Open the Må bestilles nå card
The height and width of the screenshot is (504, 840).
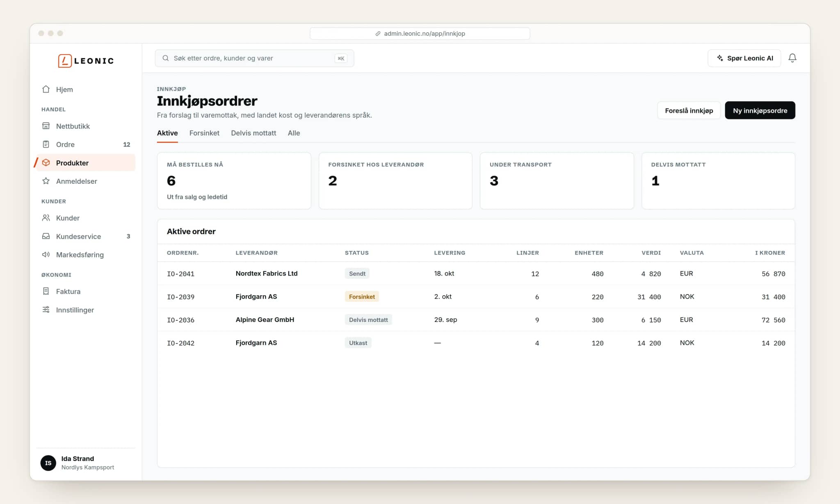[234, 181]
